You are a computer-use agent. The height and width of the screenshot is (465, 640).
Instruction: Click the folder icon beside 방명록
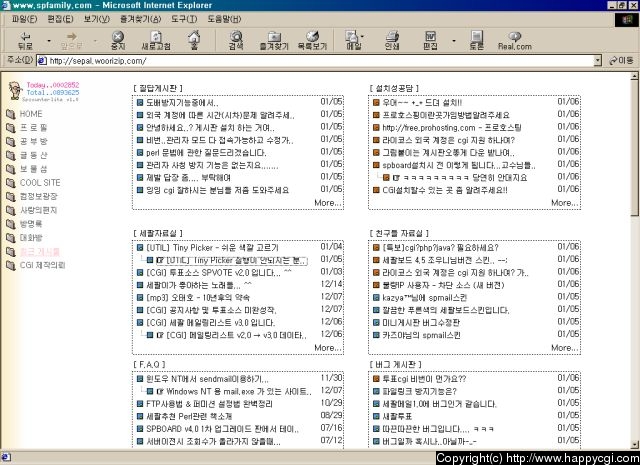11,224
